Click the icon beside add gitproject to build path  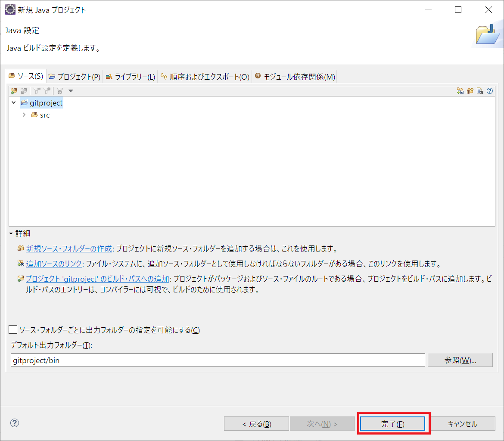(x=21, y=278)
